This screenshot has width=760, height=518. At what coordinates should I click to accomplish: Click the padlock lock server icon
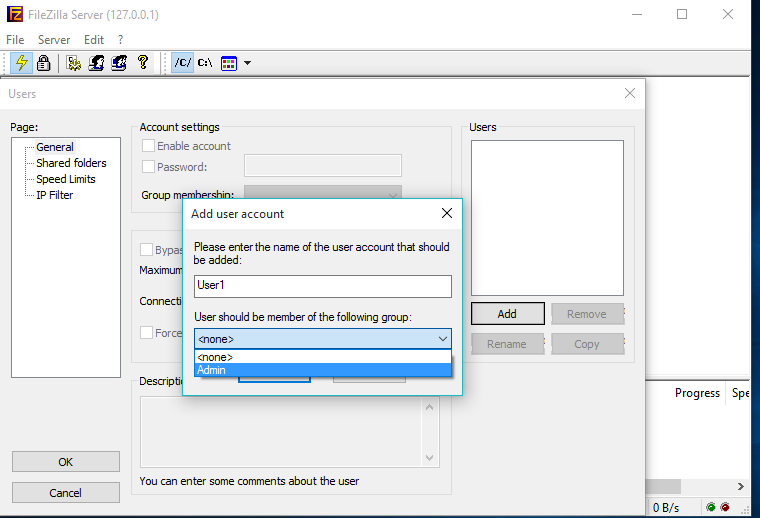(x=43, y=62)
